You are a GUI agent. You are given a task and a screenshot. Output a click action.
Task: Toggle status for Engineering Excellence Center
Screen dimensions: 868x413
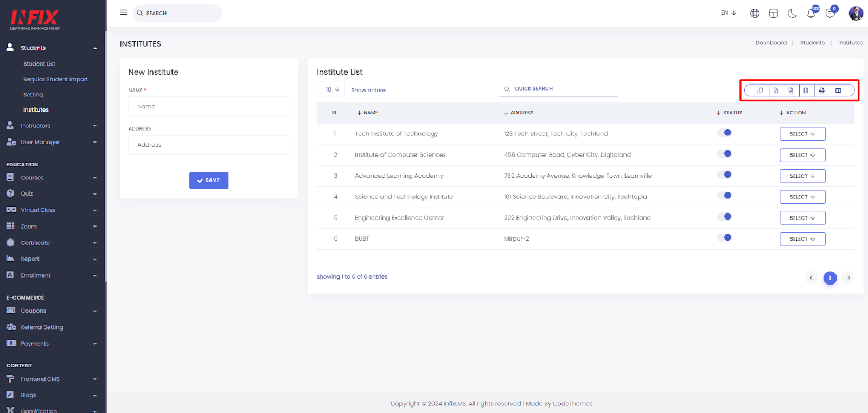pos(724,216)
